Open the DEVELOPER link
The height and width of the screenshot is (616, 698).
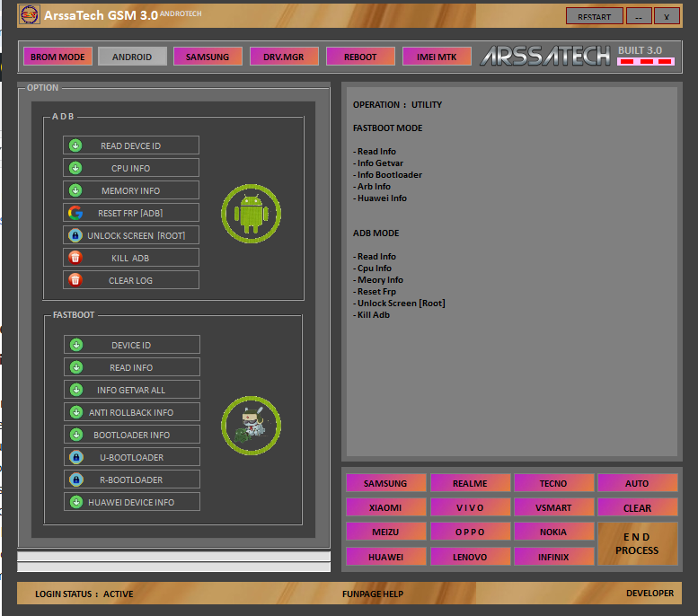649,593
